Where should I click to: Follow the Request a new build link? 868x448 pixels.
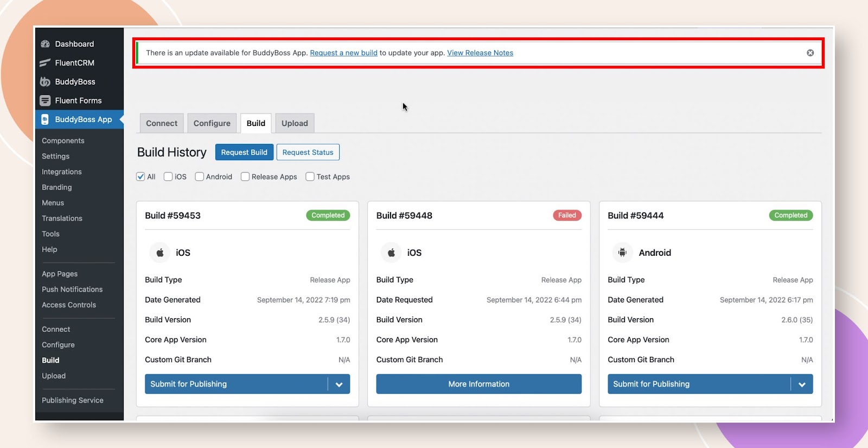(343, 53)
